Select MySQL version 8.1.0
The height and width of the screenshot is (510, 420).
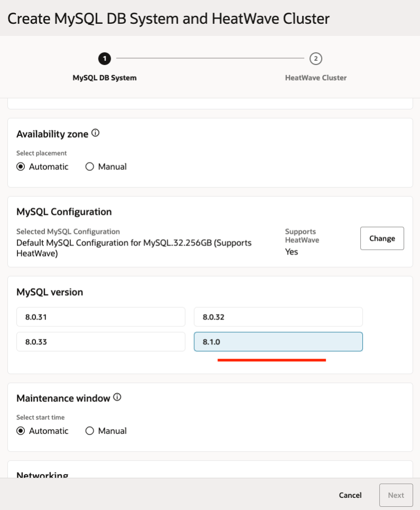pyautogui.click(x=278, y=342)
